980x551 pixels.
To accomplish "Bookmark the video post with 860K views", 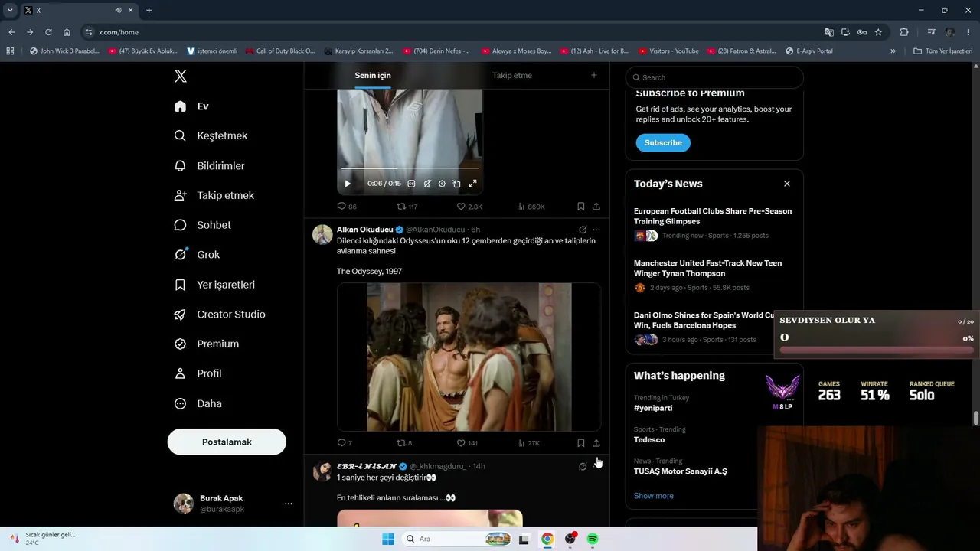I will coord(581,207).
